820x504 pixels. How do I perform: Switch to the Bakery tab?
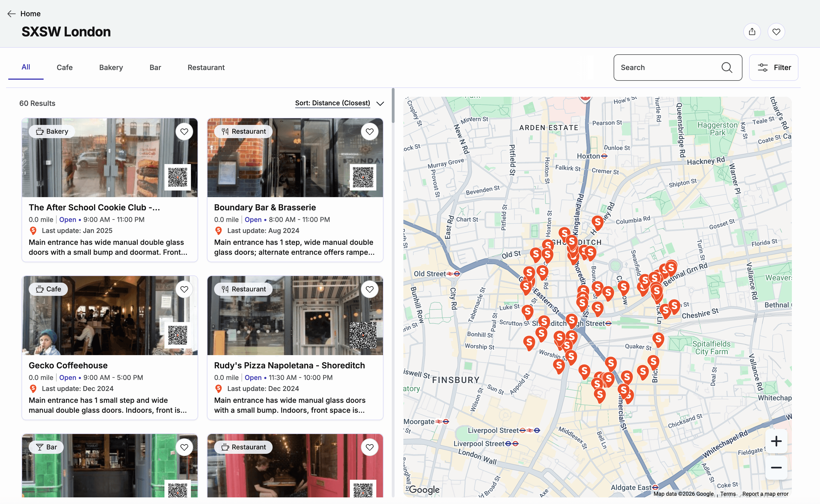point(111,67)
